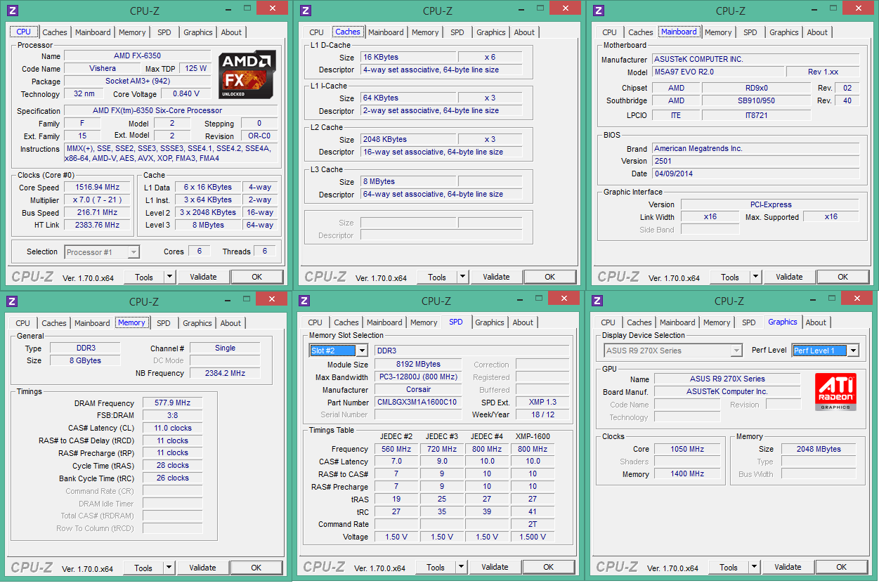879x588 pixels.
Task: Click the Tools button in the Caches window
Action: [x=437, y=277]
